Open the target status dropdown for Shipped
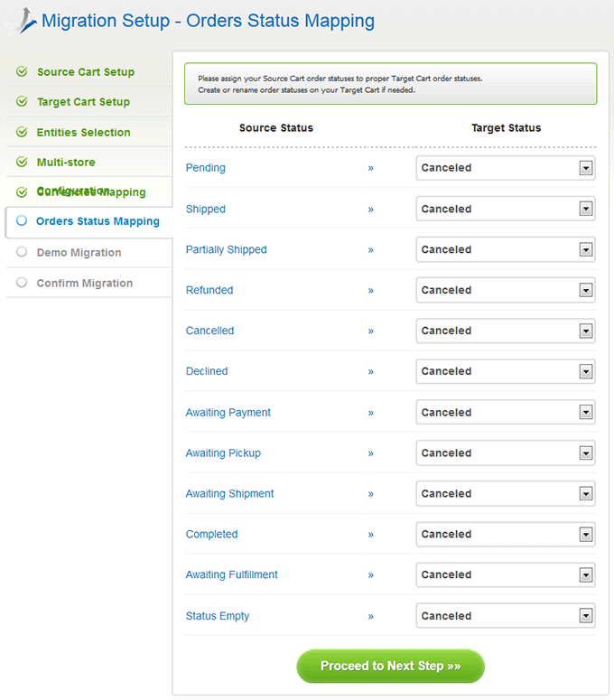 pyautogui.click(x=506, y=209)
